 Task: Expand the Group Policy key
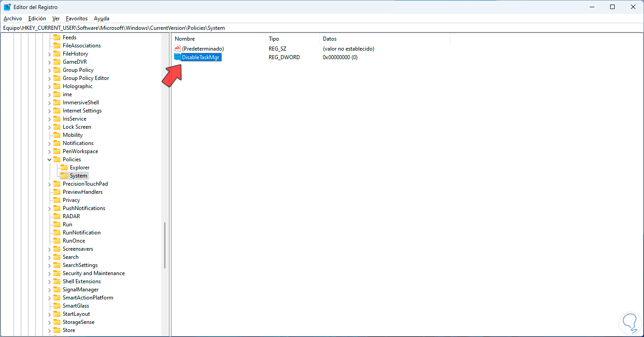coord(49,70)
